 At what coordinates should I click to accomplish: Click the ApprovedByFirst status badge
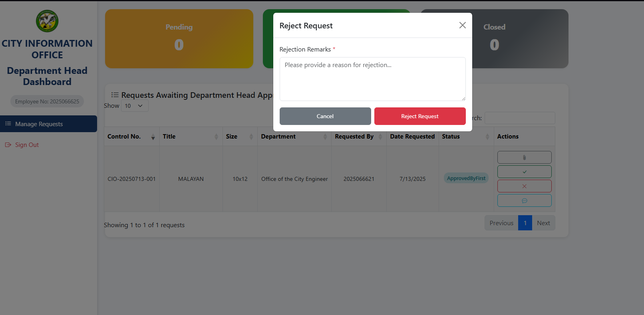point(466,178)
